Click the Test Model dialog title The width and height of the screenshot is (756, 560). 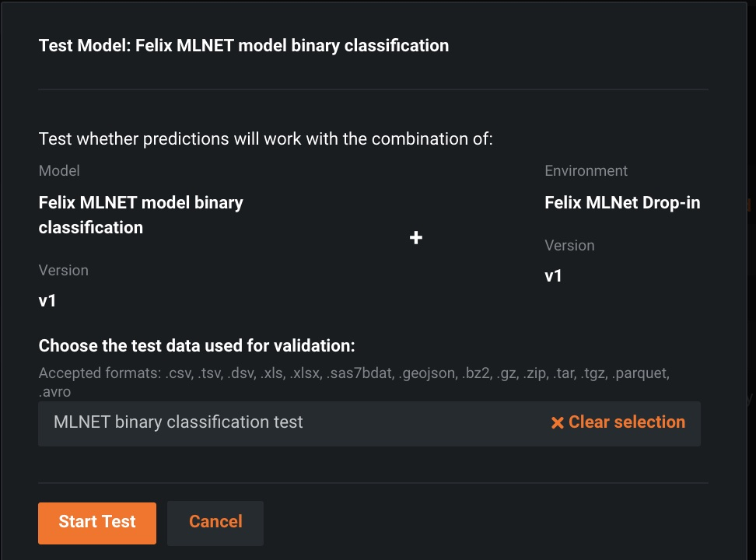(243, 46)
